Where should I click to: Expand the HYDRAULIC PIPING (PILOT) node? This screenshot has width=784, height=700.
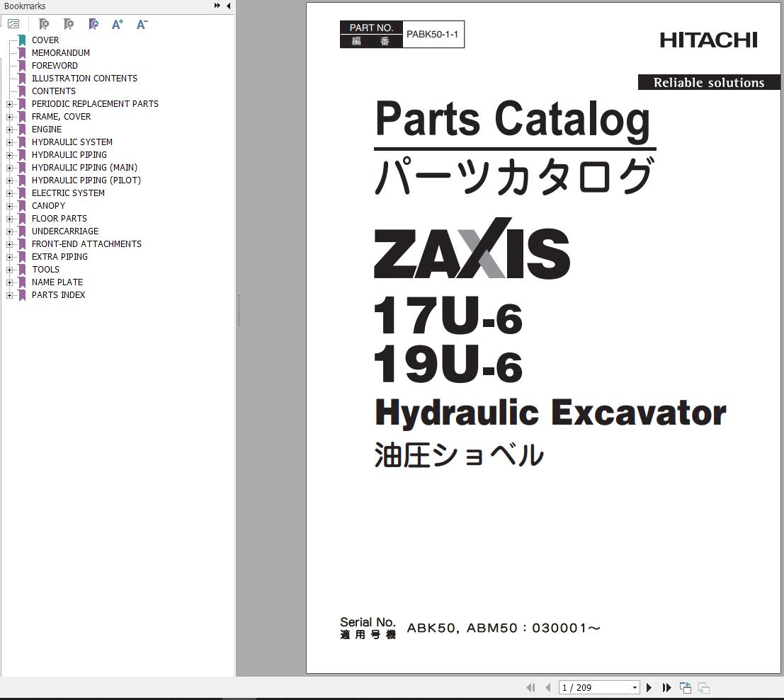[9, 180]
